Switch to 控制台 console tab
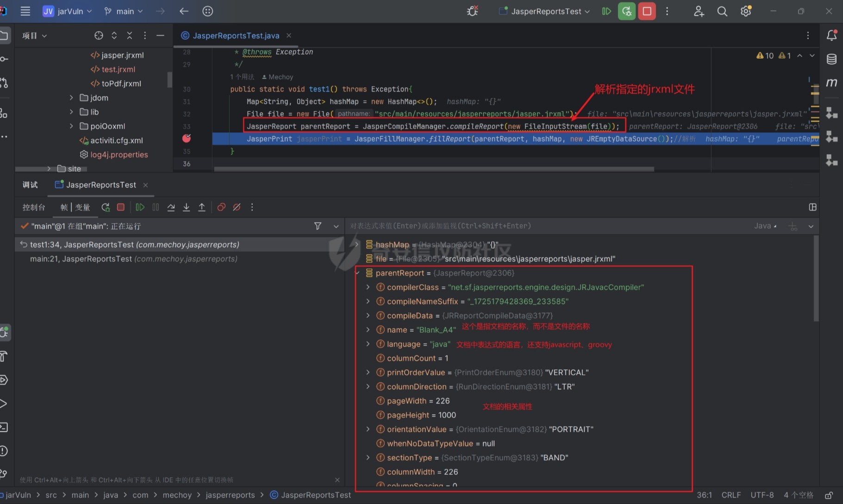The height and width of the screenshot is (504, 843). click(34, 207)
